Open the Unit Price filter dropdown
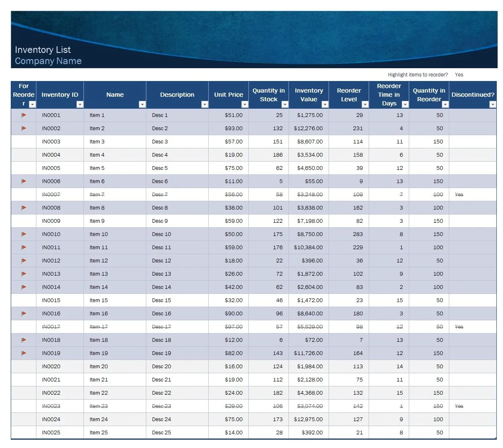The height and width of the screenshot is (448, 503). pos(245,105)
